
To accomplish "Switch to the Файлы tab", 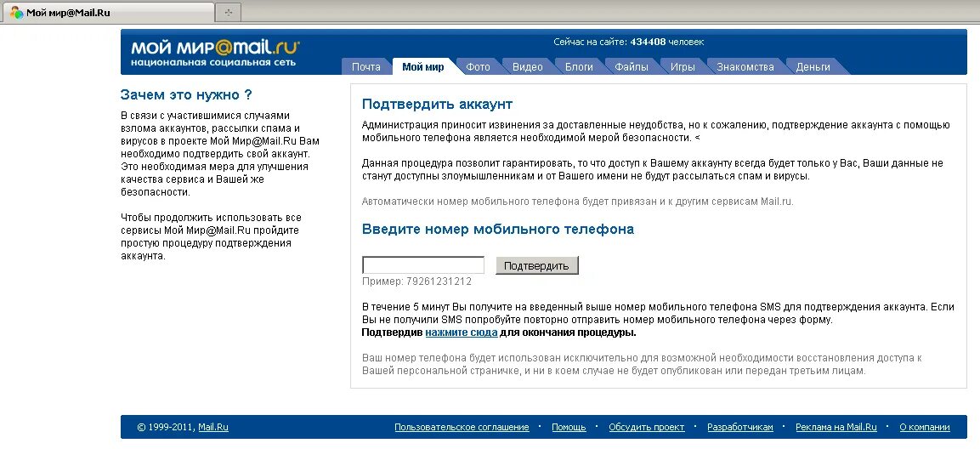I will [632, 67].
